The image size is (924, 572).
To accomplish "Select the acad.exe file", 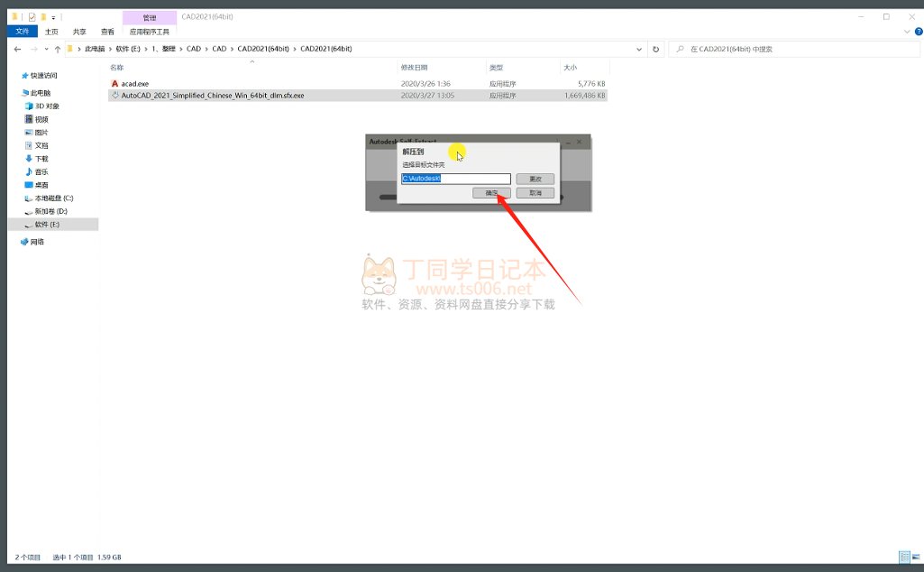I will [x=135, y=84].
